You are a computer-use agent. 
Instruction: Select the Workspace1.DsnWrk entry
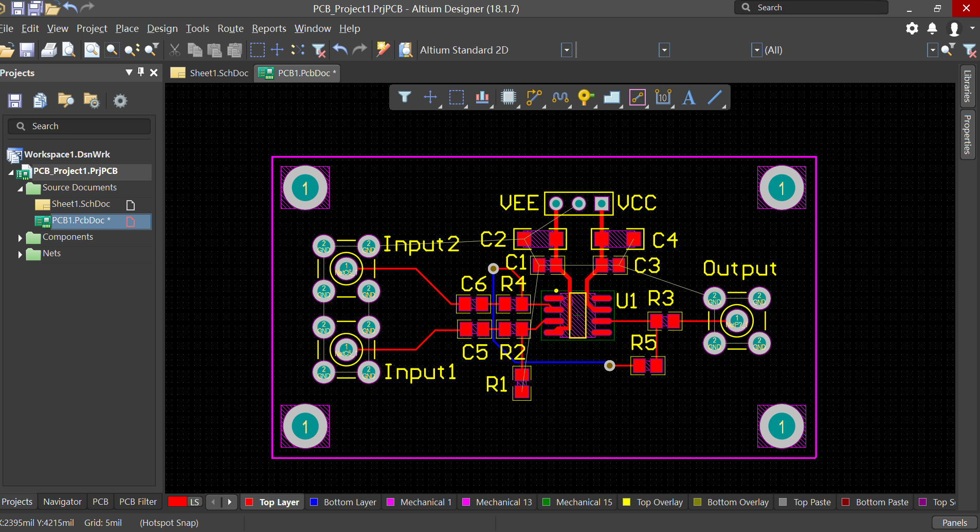(x=67, y=154)
